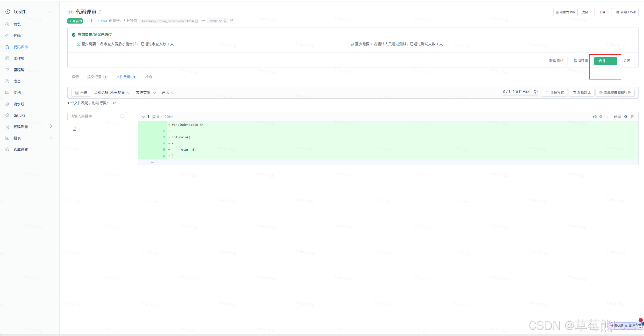Image resolution: width=644 pixels, height=336 pixels.
Task: Click the 设置为草稿 button
Action: [x=565, y=12]
